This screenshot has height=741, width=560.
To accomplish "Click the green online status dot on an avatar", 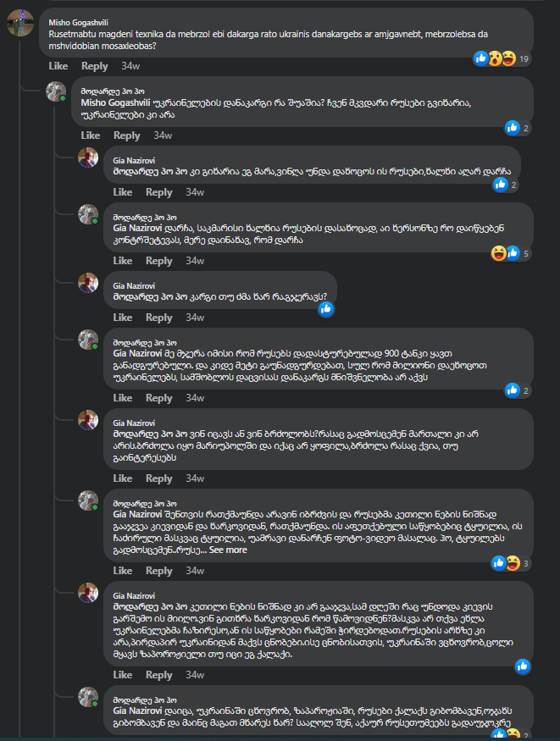I will click(x=64, y=99).
